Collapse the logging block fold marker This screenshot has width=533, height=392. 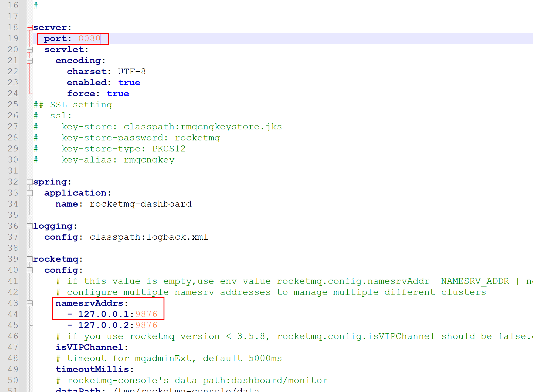(30, 226)
